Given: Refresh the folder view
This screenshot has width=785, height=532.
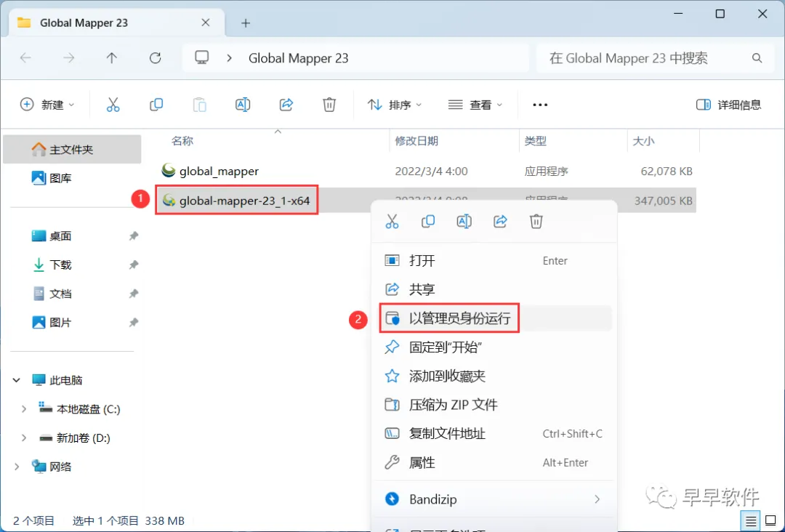Looking at the screenshot, I should click(x=156, y=58).
